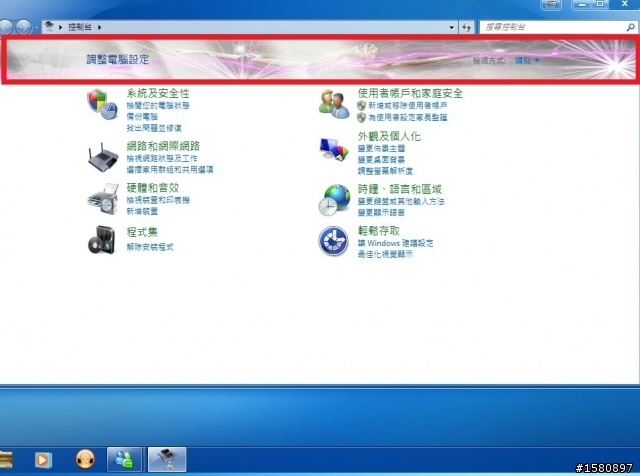The width and height of the screenshot is (640, 476).
Task: Open the orange headphones player on the taskbar
Action: [85, 459]
